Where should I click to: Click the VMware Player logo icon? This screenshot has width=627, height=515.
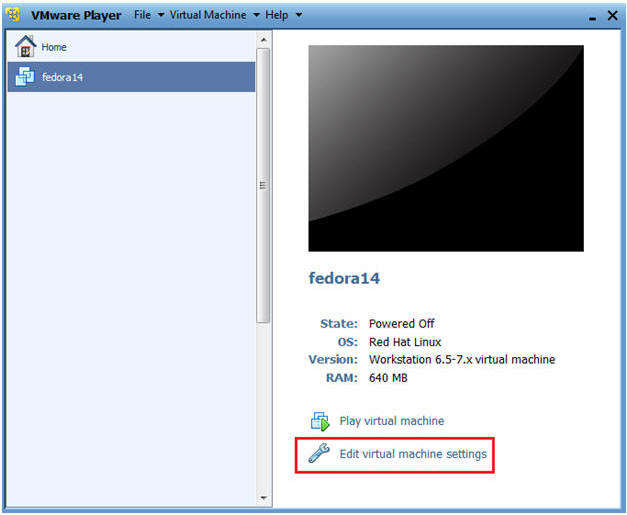pyautogui.click(x=14, y=15)
